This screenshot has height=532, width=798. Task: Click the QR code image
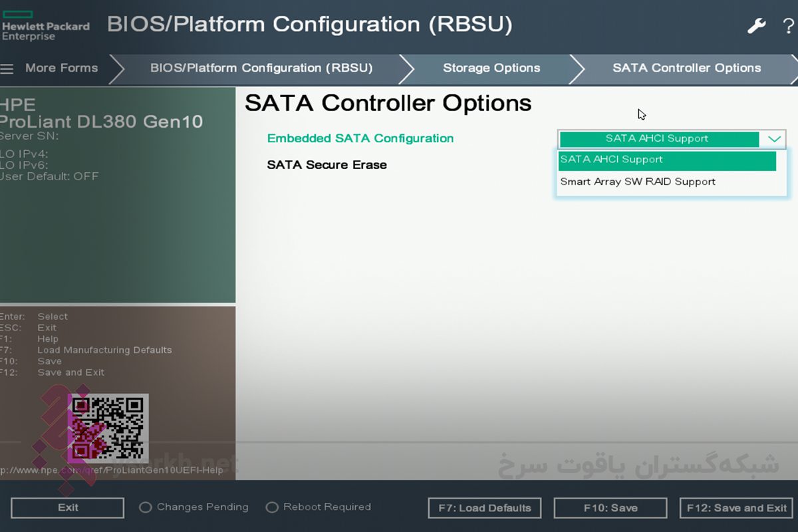(x=108, y=428)
